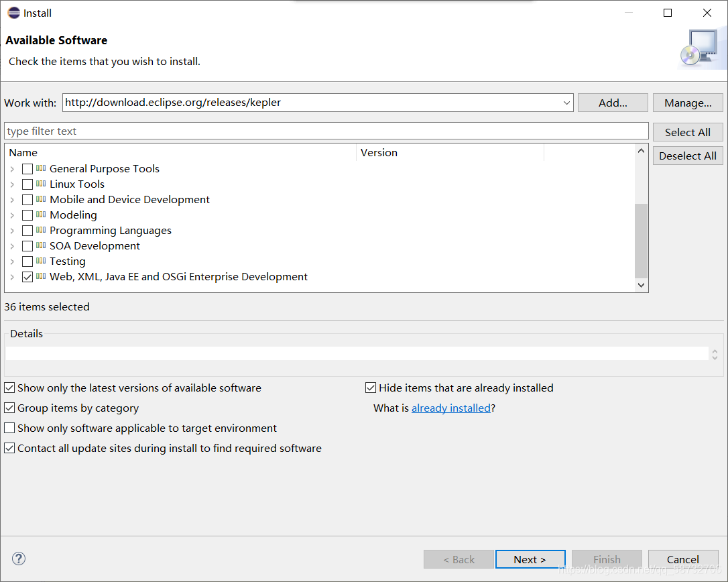The image size is (728, 582).
Task: Expand the Mobile and Device Development node
Action: 12,200
